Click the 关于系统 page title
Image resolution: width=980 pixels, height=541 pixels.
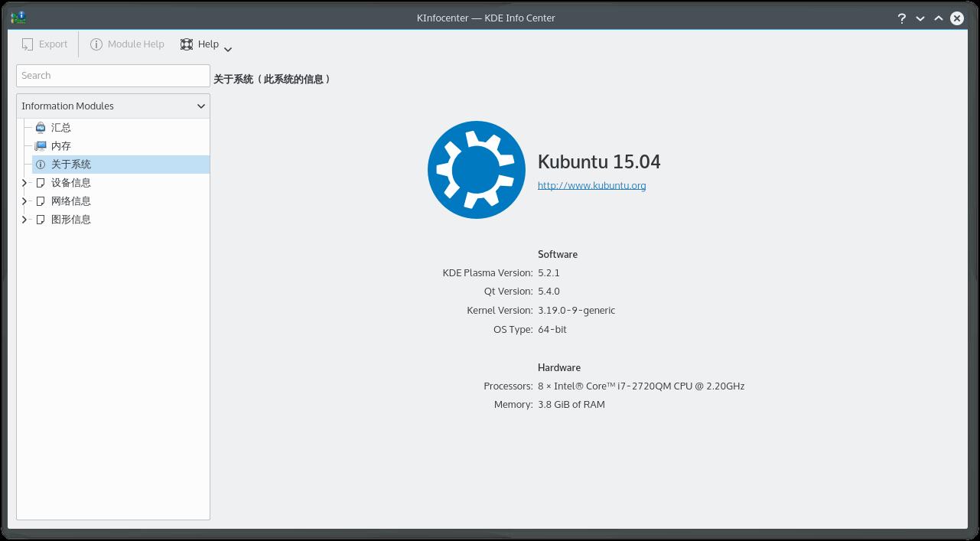(x=272, y=79)
